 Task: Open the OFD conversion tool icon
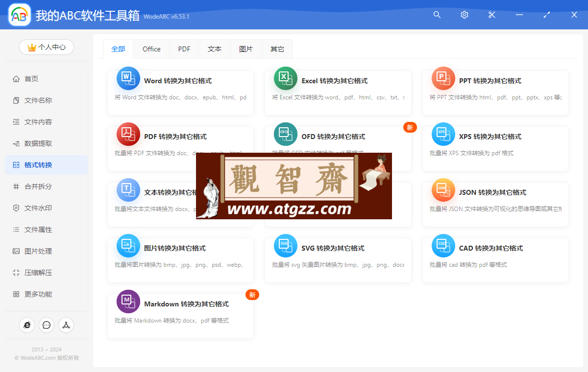click(x=286, y=134)
